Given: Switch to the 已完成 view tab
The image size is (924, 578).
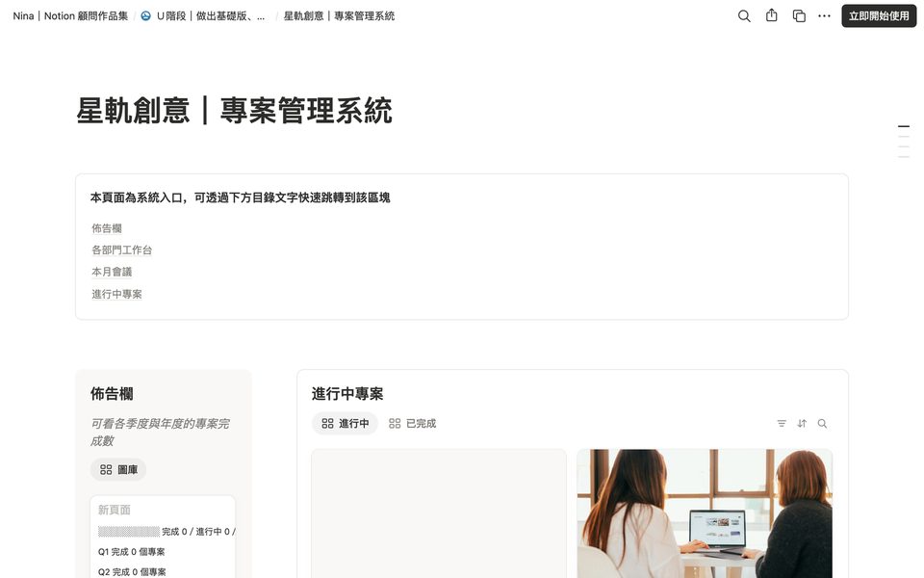Looking at the screenshot, I should (x=413, y=424).
